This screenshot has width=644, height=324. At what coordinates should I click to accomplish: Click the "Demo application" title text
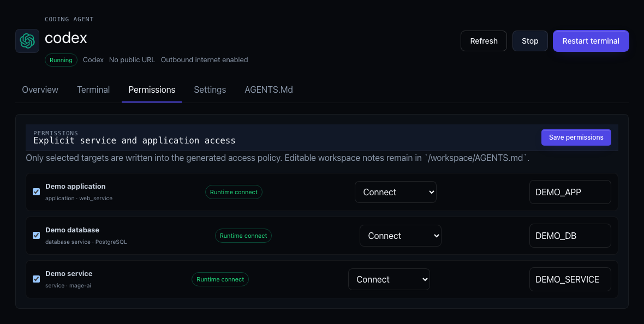click(75, 187)
